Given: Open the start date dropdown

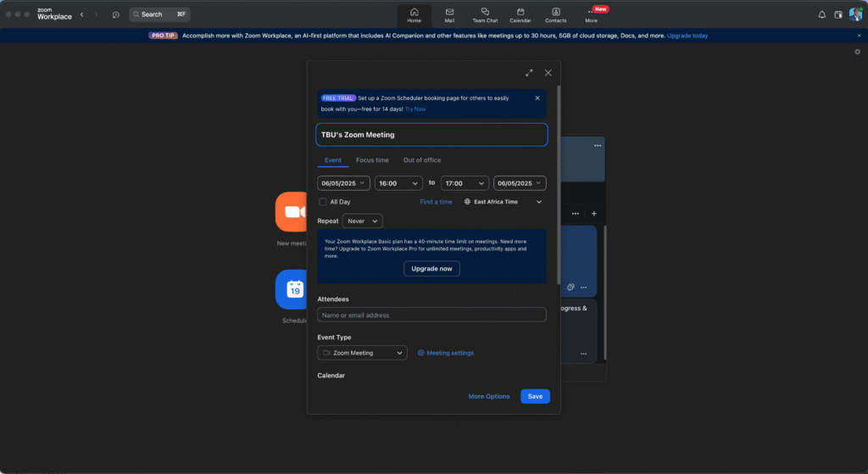Looking at the screenshot, I should click(343, 183).
